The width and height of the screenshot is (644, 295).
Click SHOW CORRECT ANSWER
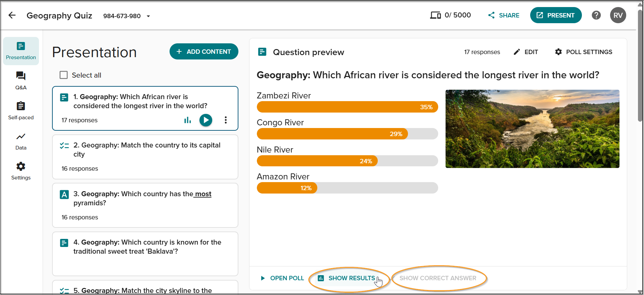(438, 278)
